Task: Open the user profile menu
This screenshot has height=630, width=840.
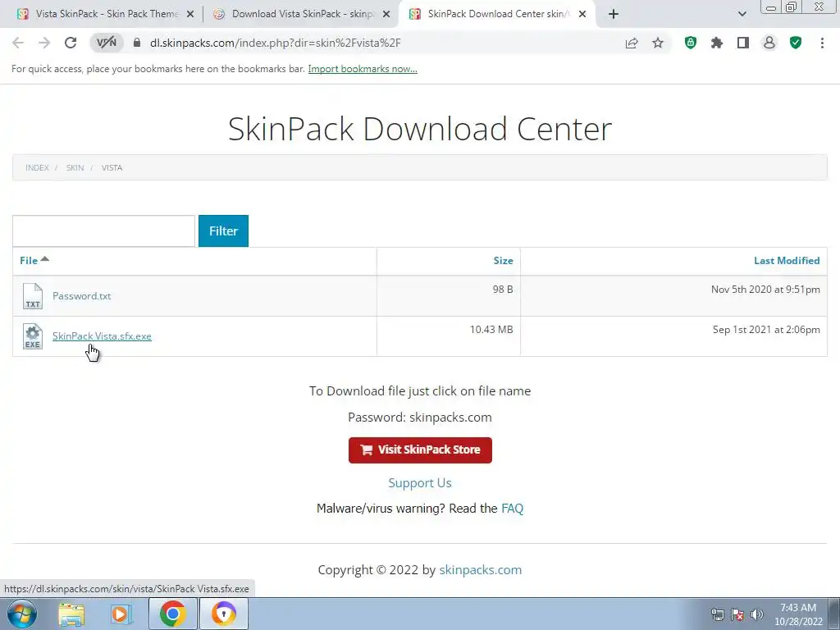Action: (x=769, y=43)
